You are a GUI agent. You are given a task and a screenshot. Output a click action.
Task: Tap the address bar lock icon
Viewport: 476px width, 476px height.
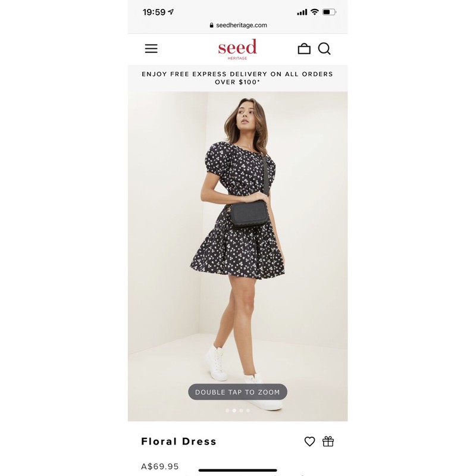pos(212,25)
